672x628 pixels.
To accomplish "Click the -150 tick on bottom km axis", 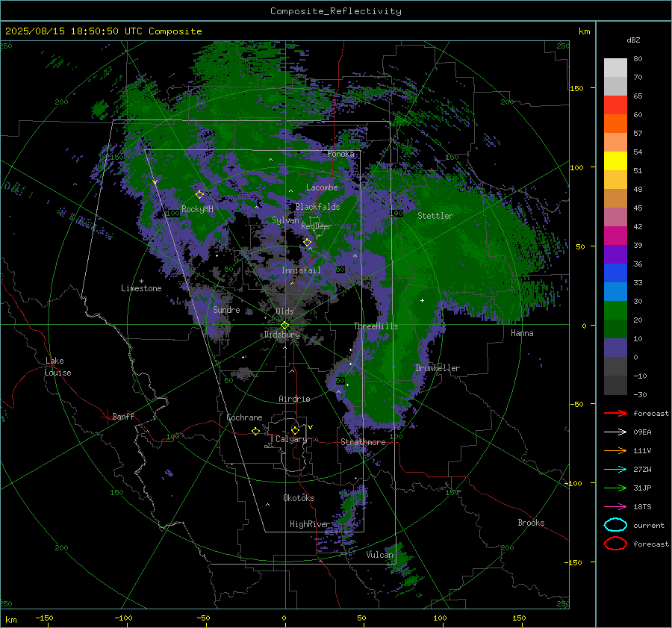I will pyautogui.click(x=44, y=618).
